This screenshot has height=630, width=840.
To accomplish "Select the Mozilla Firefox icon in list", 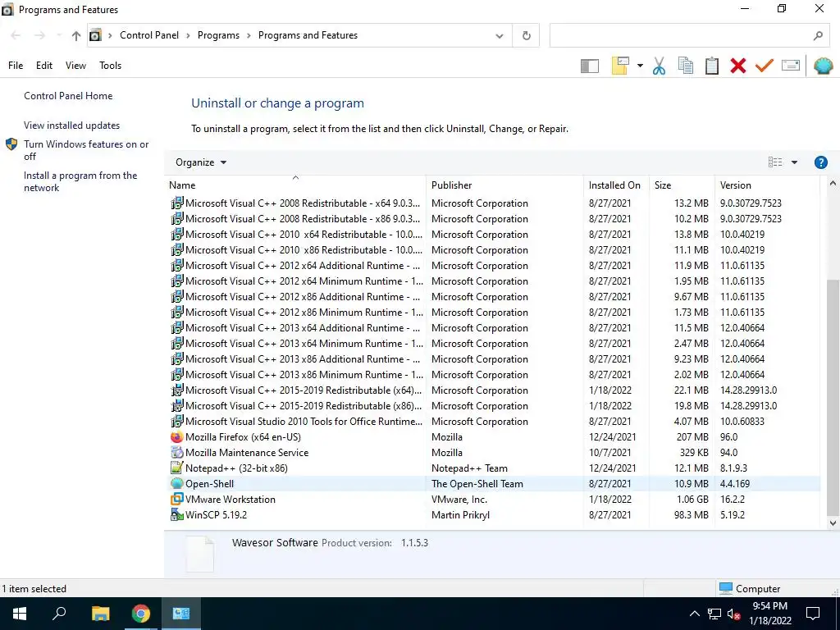I will [x=177, y=437].
